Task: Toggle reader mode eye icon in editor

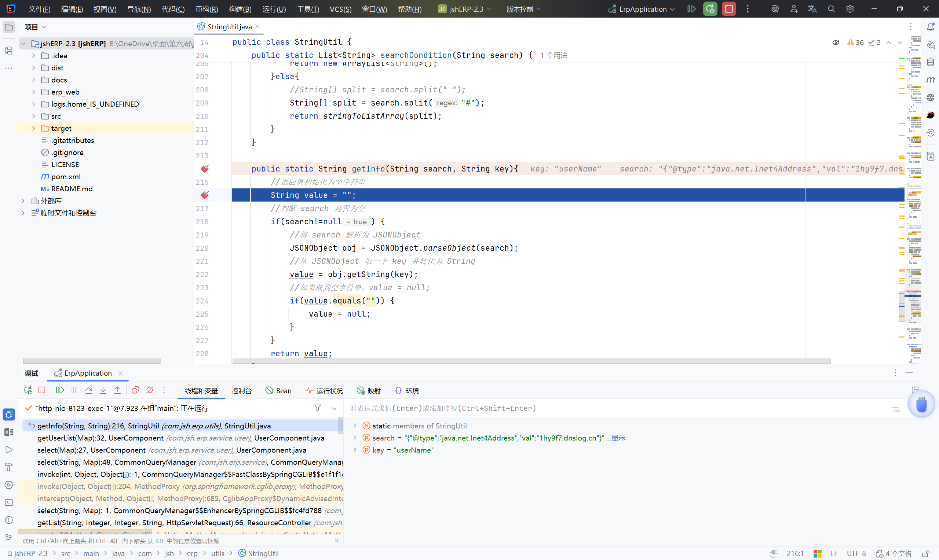Action: (836, 43)
